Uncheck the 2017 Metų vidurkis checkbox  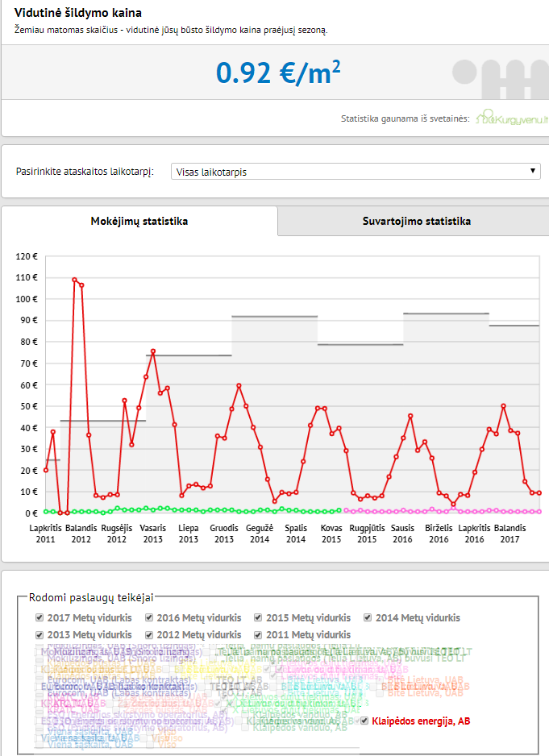(40, 617)
